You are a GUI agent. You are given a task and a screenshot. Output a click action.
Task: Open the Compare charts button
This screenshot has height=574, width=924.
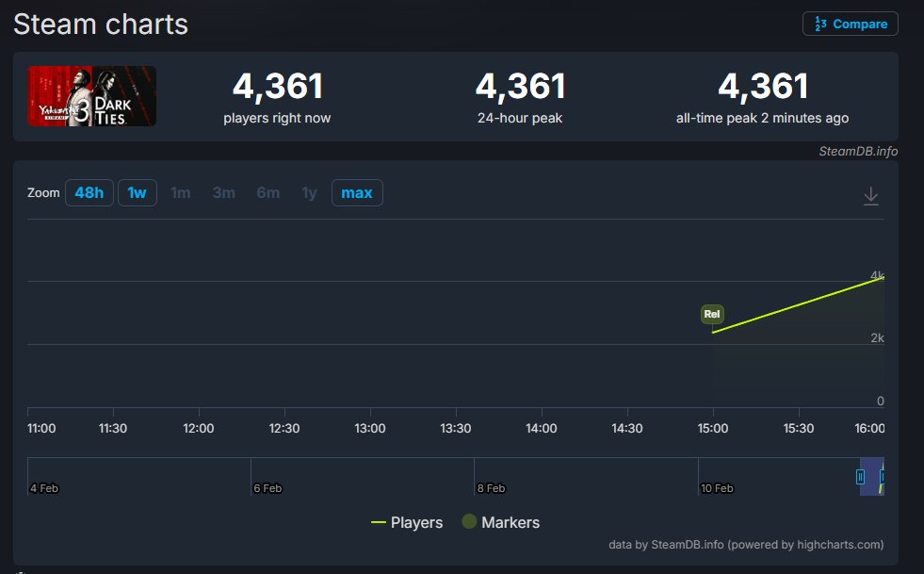(x=850, y=24)
